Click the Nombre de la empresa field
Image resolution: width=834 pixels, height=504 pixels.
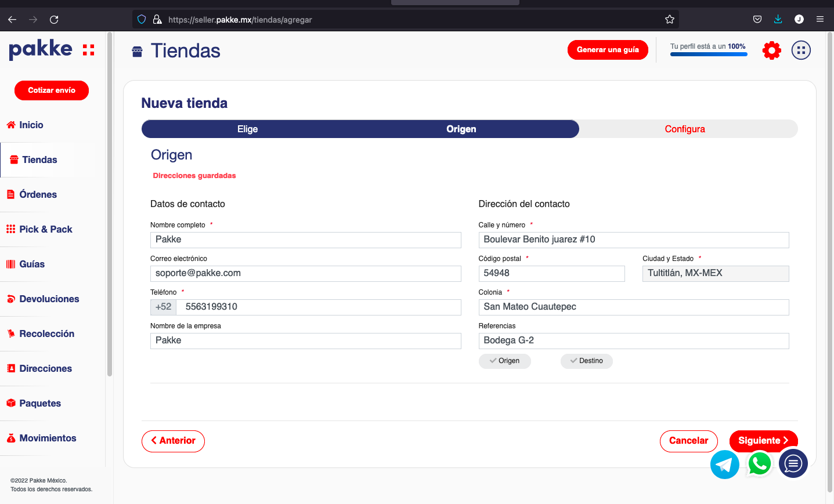point(306,340)
